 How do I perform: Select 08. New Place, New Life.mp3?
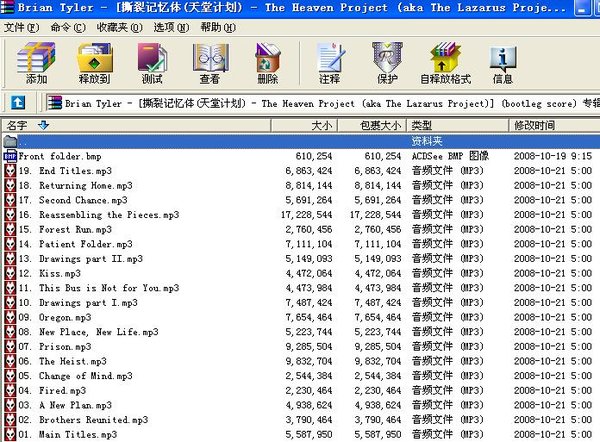(88, 332)
